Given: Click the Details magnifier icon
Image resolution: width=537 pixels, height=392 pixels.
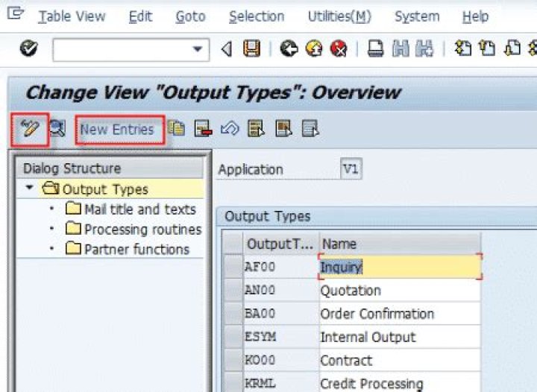Looking at the screenshot, I should (x=57, y=129).
